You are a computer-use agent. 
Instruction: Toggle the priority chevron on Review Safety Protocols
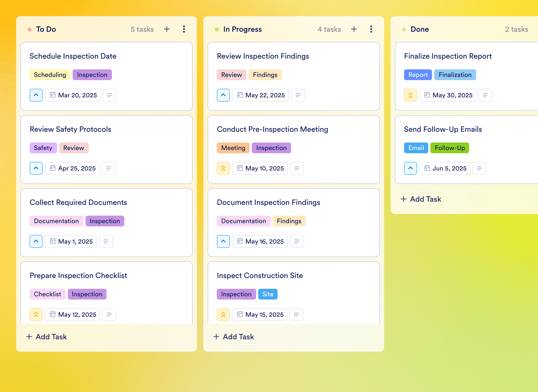36,168
